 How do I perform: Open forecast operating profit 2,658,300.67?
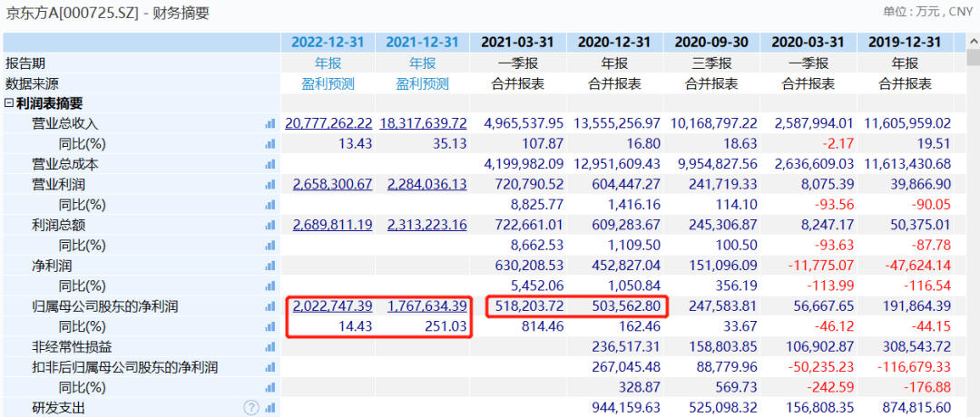coord(332,185)
